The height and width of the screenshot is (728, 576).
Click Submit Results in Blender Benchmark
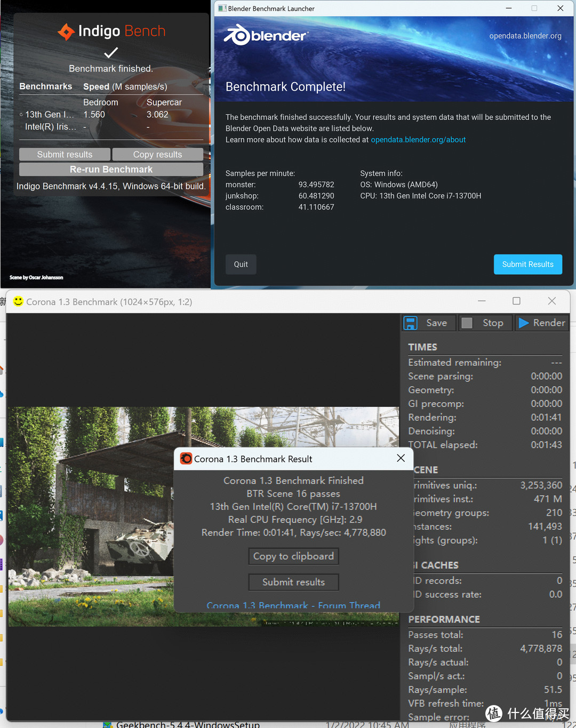pyautogui.click(x=528, y=264)
